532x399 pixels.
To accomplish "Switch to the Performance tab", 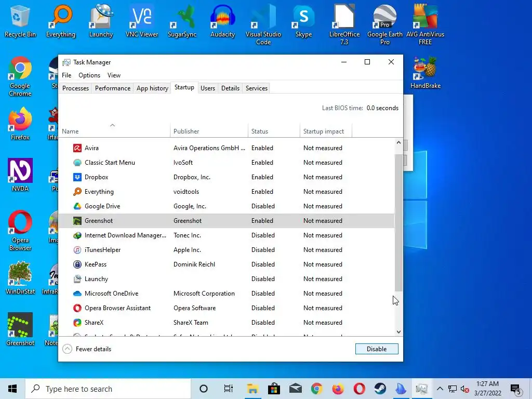I will click(x=113, y=88).
